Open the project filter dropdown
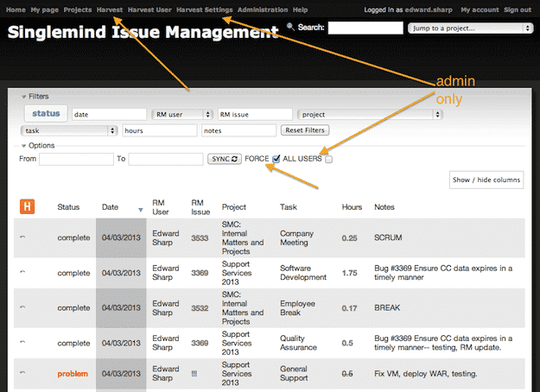This screenshot has height=392, width=540. (370, 114)
